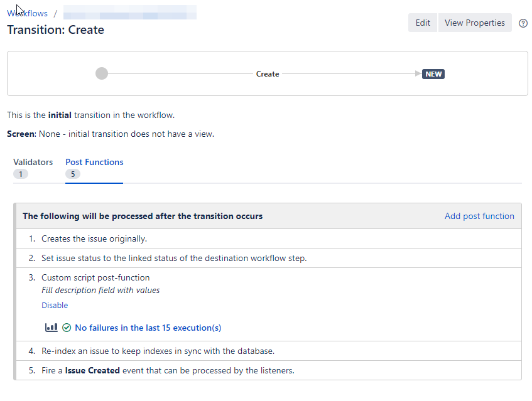Disable the custom script post-function

point(55,305)
